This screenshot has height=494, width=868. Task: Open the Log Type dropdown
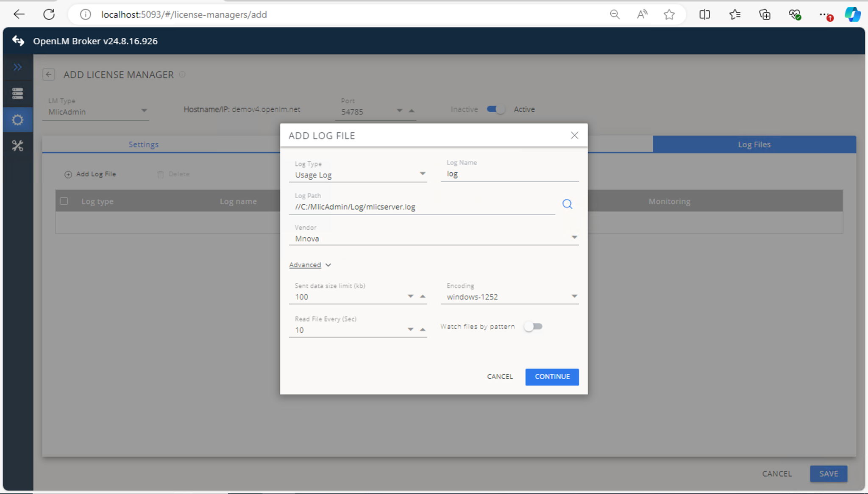coord(358,175)
